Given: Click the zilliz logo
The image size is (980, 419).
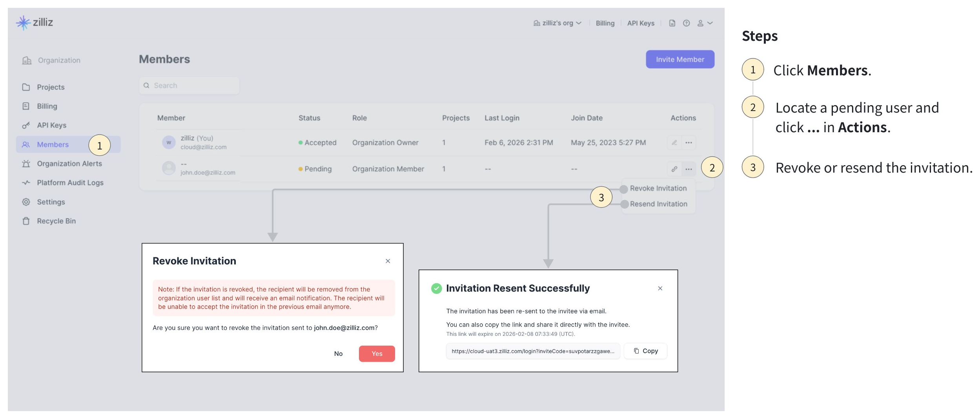Looking at the screenshot, I should pos(35,22).
